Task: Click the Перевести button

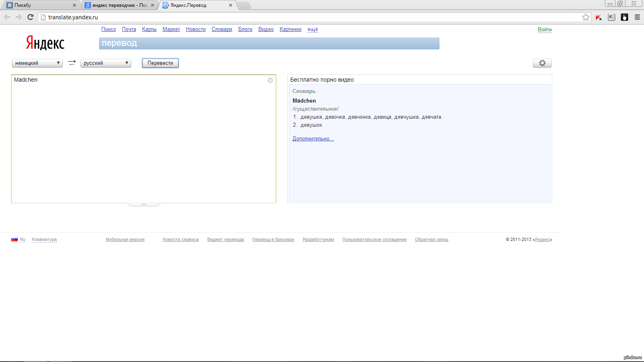Action: [x=160, y=63]
